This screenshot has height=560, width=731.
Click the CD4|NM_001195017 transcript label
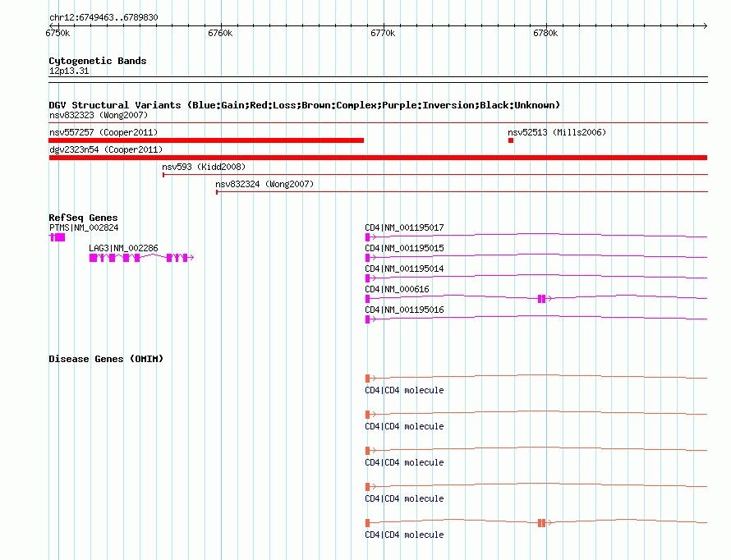click(404, 227)
